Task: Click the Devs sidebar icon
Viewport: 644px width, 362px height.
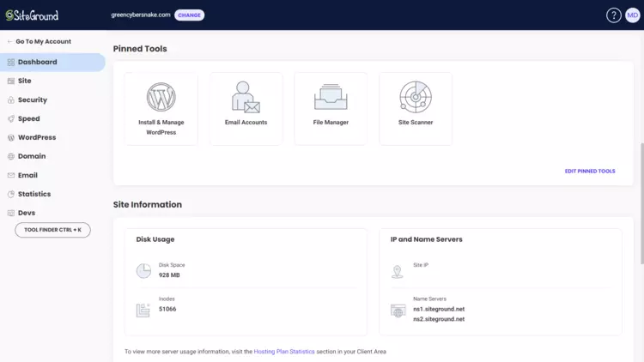Action: coord(11,213)
